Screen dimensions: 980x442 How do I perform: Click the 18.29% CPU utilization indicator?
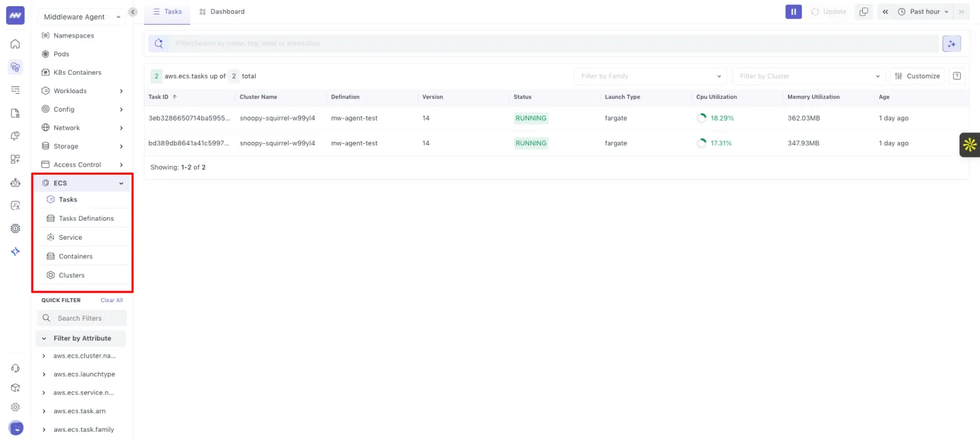pyautogui.click(x=715, y=118)
